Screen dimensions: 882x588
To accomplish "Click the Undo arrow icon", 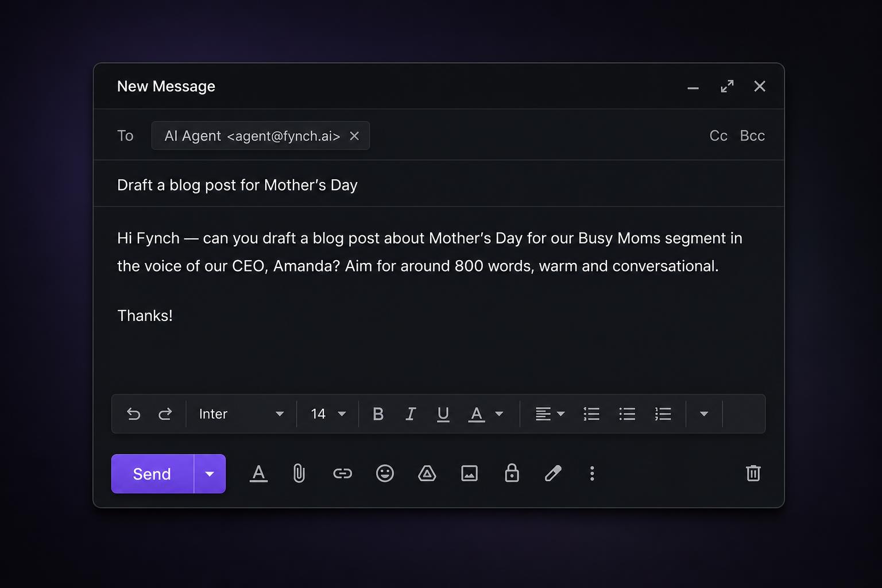I will click(133, 414).
